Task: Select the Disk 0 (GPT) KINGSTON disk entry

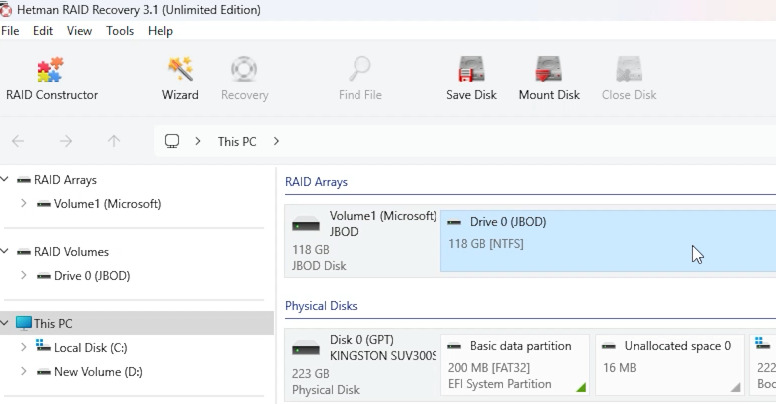Action: (363, 365)
